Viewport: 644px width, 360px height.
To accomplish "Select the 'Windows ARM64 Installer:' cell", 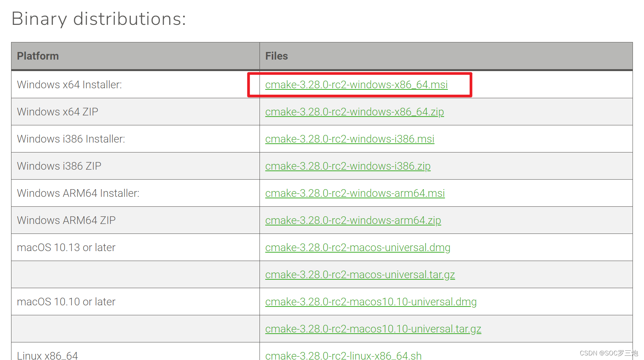I will point(135,193).
